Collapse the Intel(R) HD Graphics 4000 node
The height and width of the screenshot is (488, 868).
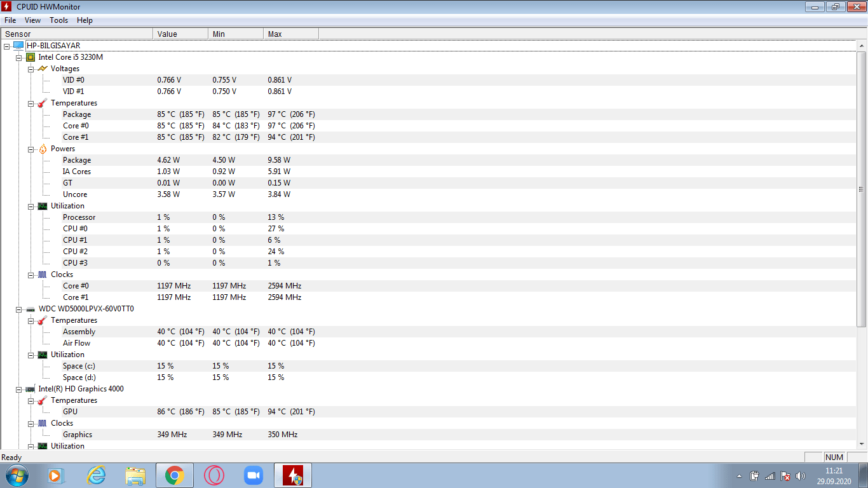pos(18,389)
